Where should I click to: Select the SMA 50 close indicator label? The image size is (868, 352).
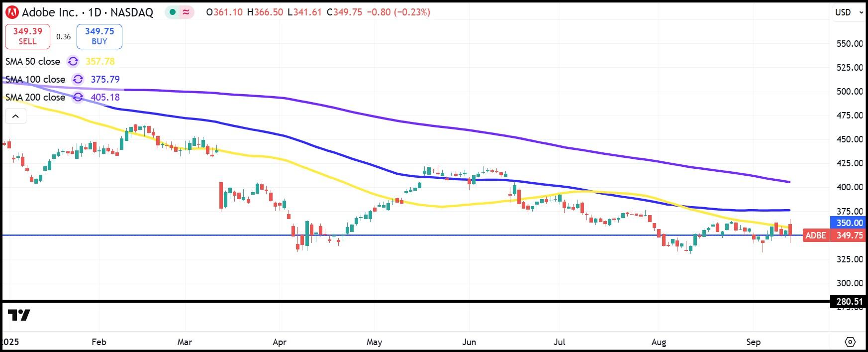point(33,61)
